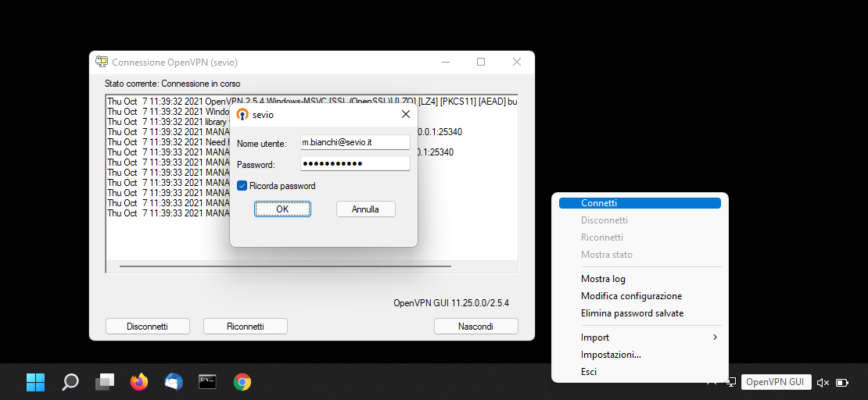Click the sevio dialog title icon
Viewport: 868px width, 400px height.
pyautogui.click(x=242, y=115)
